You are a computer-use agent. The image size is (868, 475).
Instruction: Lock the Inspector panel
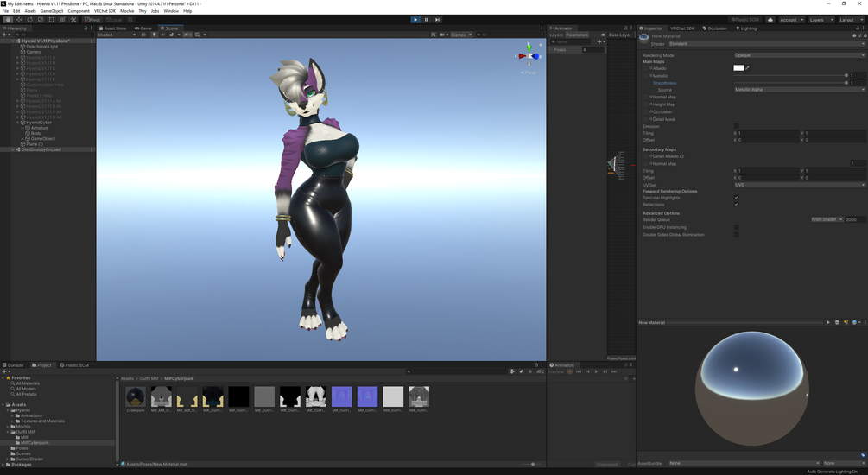859,28
